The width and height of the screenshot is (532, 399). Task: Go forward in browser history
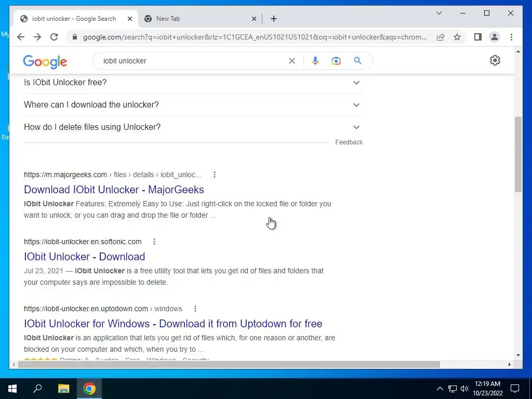coord(37,37)
